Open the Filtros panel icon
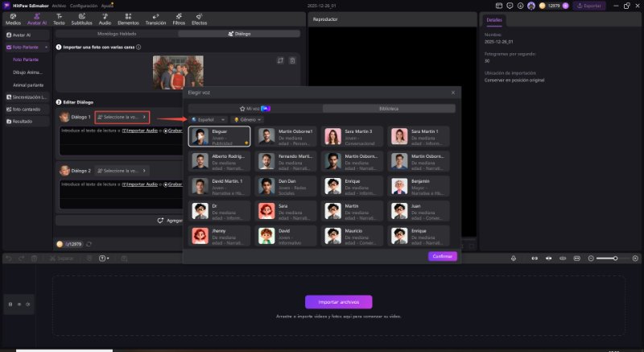 (178, 20)
